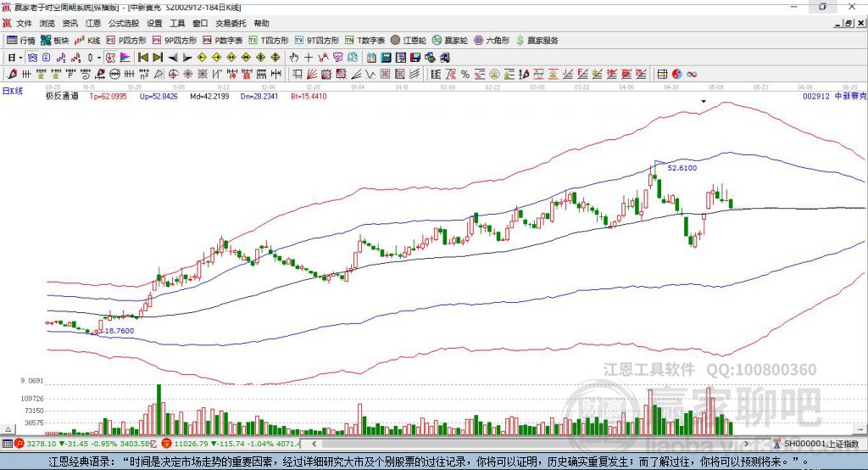868x470 pixels.
Task: Jump to last bar with skip-forward icon
Action: point(158,57)
